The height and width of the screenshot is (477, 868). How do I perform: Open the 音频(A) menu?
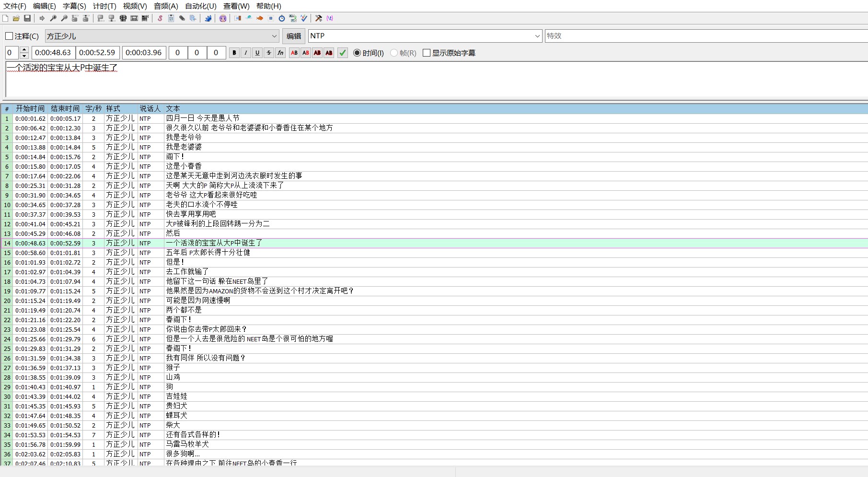pos(166,6)
